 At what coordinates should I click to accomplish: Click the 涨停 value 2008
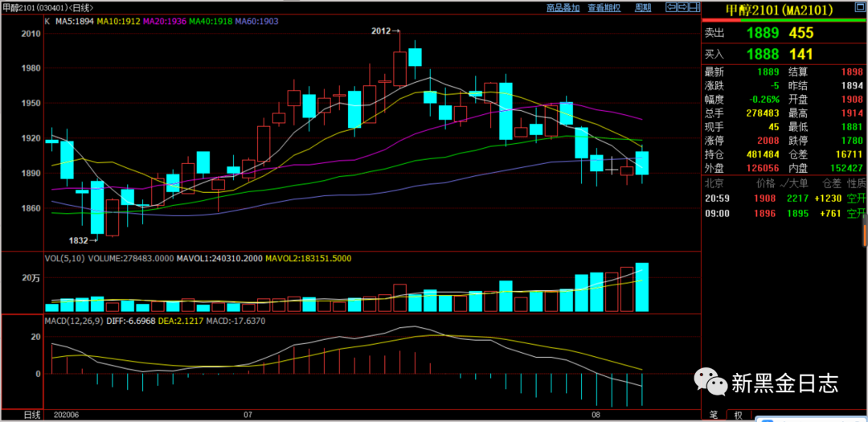768,140
